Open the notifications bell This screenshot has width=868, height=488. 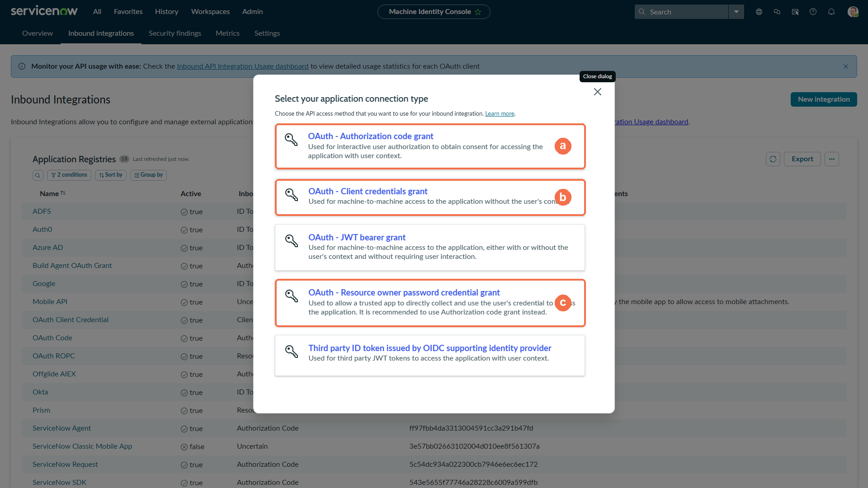[831, 12]
